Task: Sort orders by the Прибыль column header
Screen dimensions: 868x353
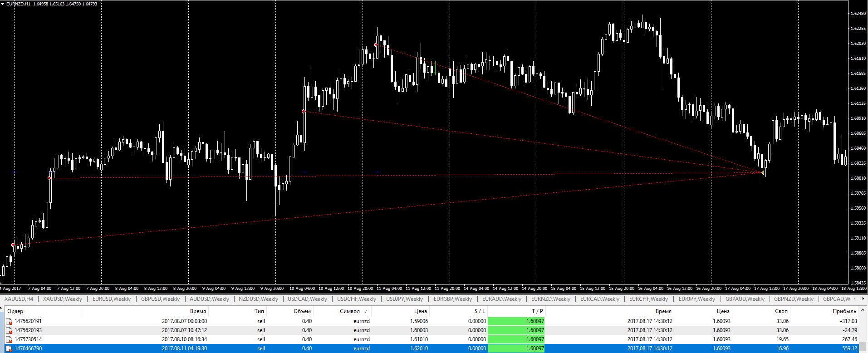Action: (844, 311)
